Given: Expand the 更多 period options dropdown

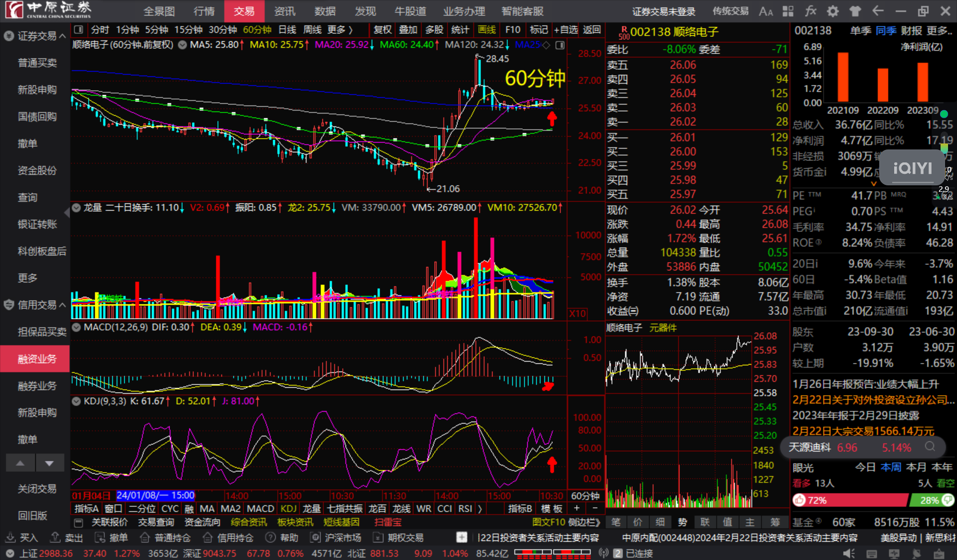Looking at the screenshot, I should (x=340, y=30).
